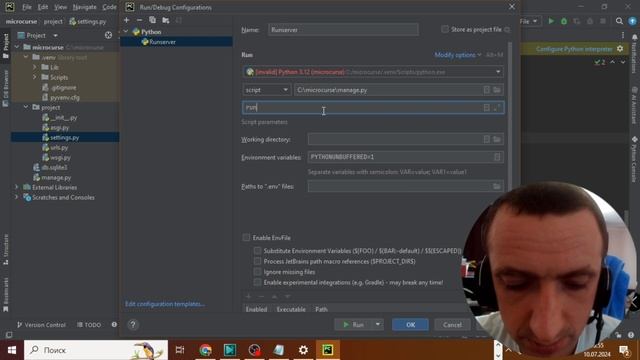Click the main toolbar Debug icon
Screen dimensions: 640x360
[x=564, y=21]
